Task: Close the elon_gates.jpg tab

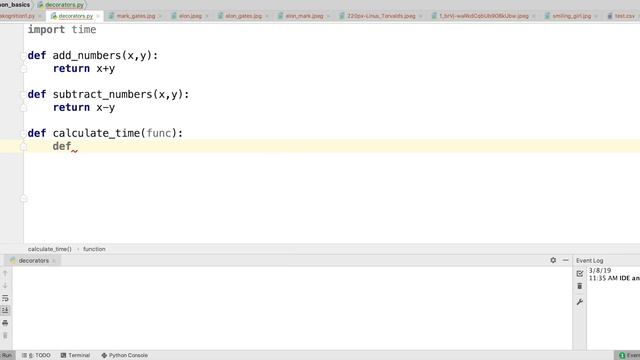Action: 267,16
